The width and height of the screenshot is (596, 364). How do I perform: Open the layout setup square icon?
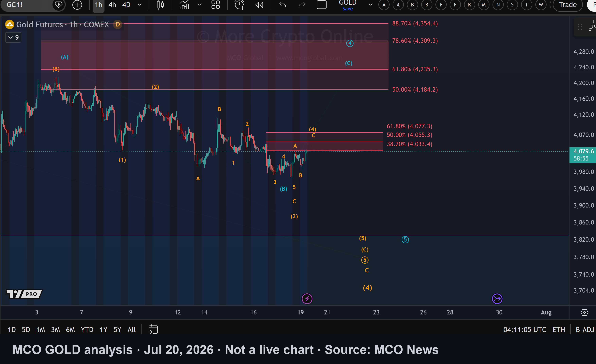coord(321,5)
